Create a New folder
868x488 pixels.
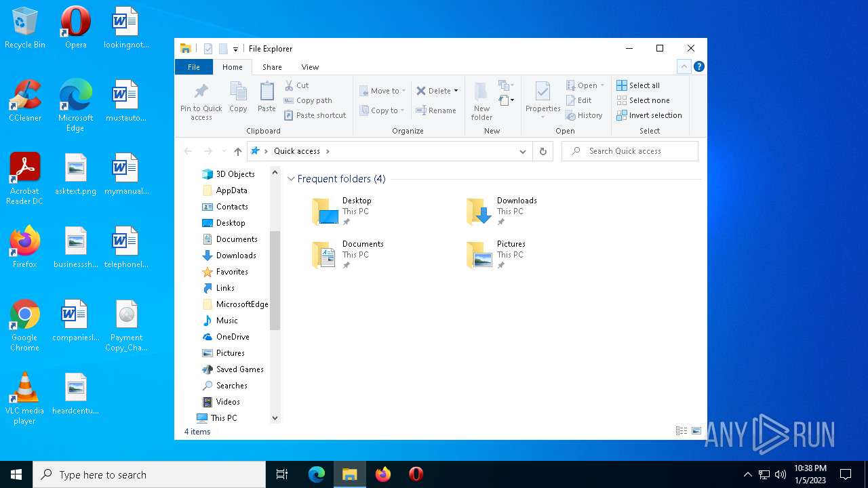(481, 102)
